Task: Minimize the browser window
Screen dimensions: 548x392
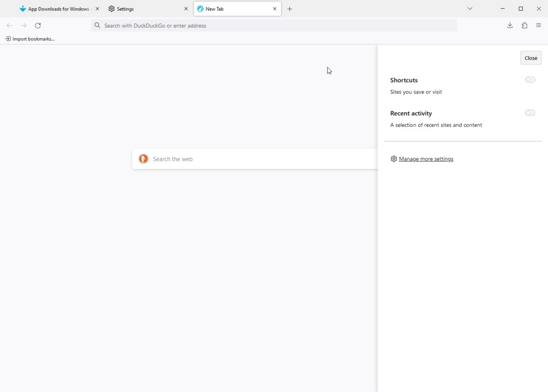Action: 502,9
